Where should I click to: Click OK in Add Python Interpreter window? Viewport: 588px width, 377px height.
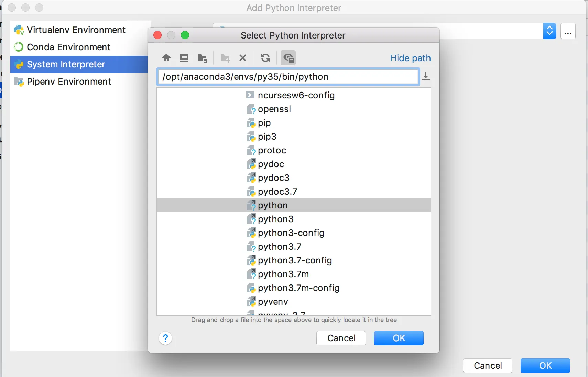(x=545, y=366)
